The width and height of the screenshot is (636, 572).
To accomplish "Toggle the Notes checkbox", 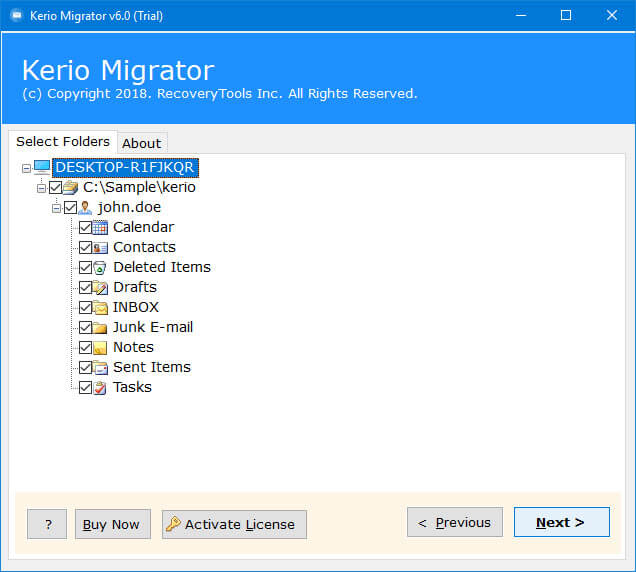I will point(85,348).
